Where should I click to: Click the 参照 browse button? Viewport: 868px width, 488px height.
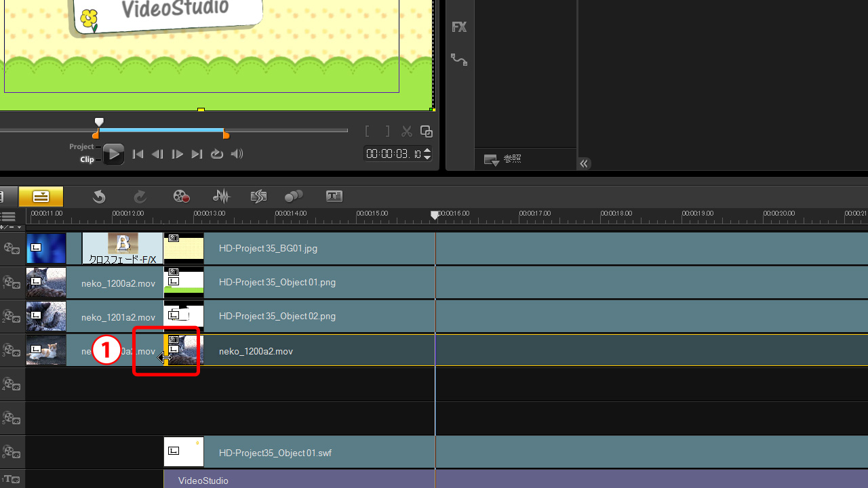[x=503, y=159]
